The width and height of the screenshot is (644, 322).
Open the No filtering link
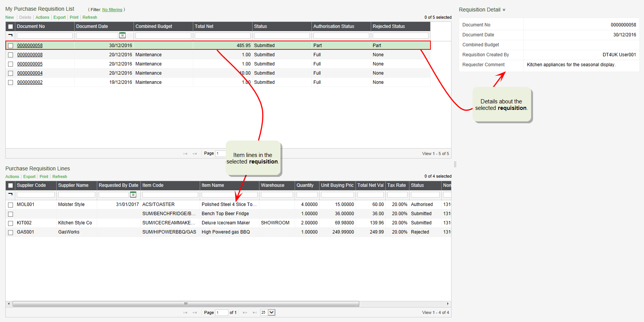pyautogui.click(x=112, y=10)
